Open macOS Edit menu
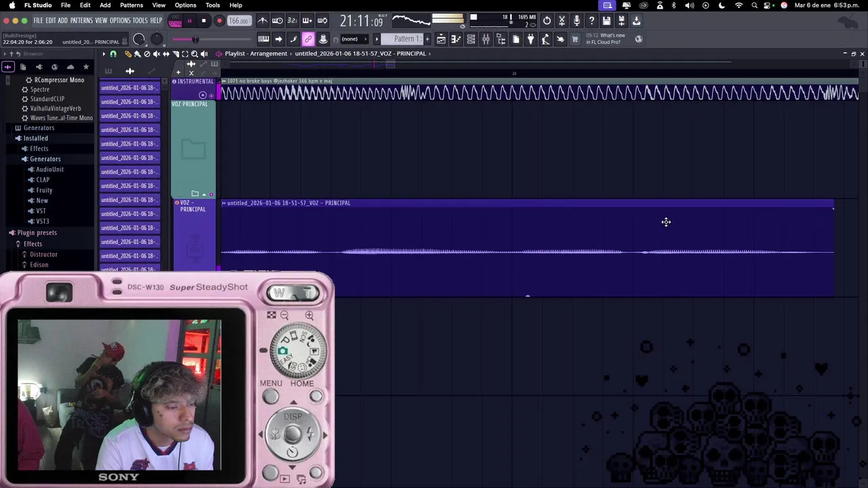868x488 pixels. pos(85,5)
